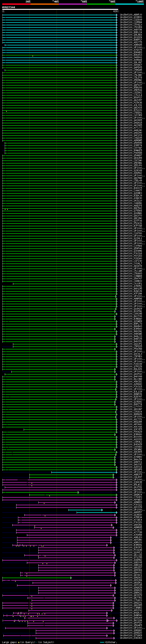Image resolution: width=146 pixels, height=644 pixels.
Task: Select label UniRef100_Q9LVN7
Action: 131,63
